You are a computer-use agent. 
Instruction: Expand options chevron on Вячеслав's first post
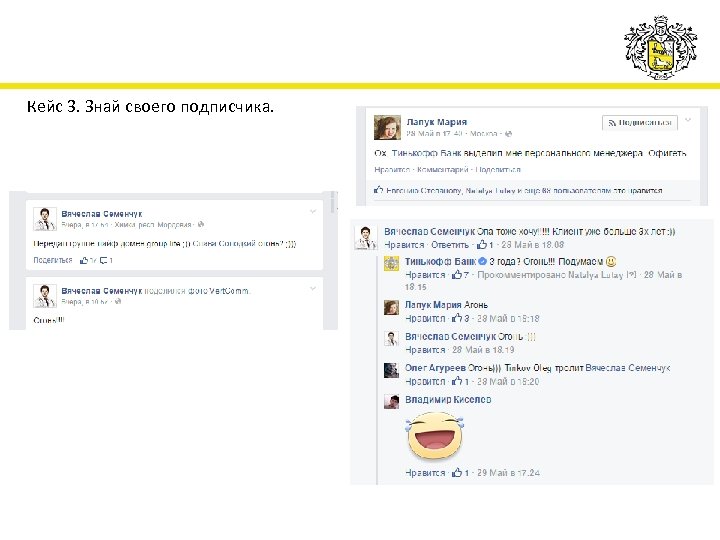point(313,211)
